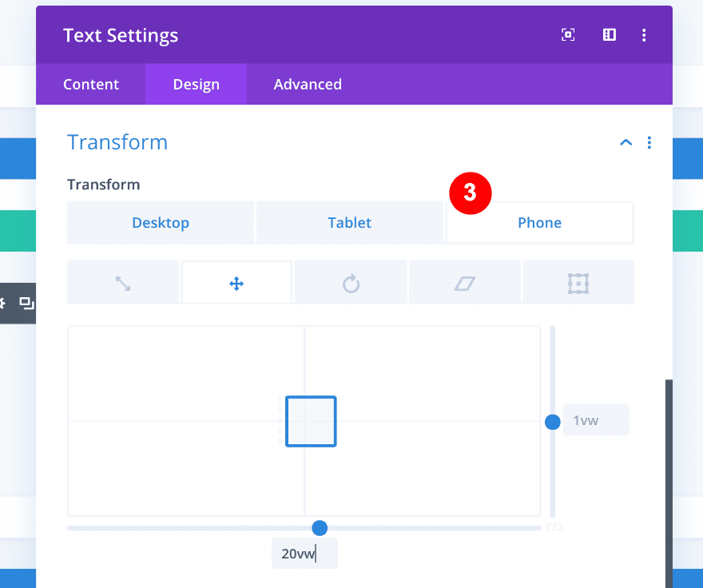Select the Scale transform tool
This screenshot has width=703, height=588.
click(122, 282)
